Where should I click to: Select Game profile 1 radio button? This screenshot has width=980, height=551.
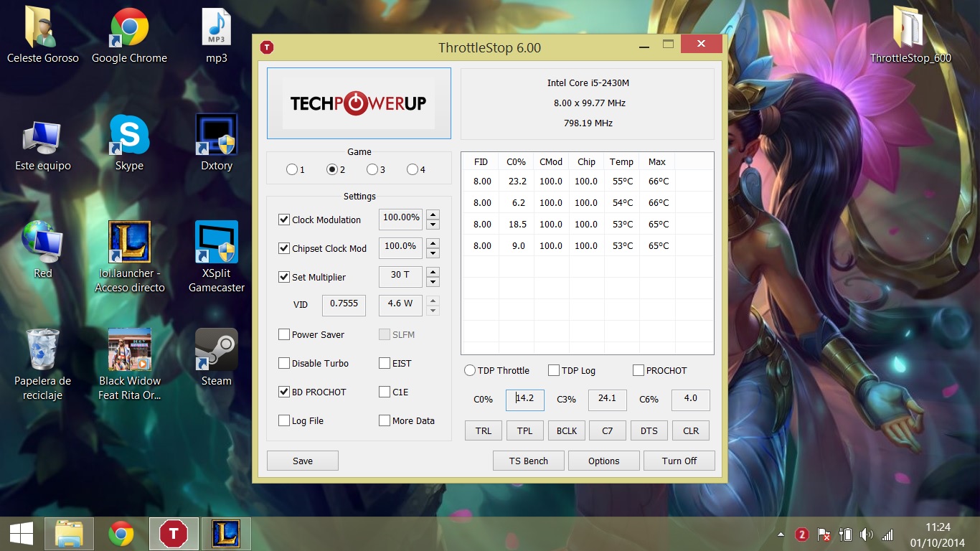coord(291,170)
